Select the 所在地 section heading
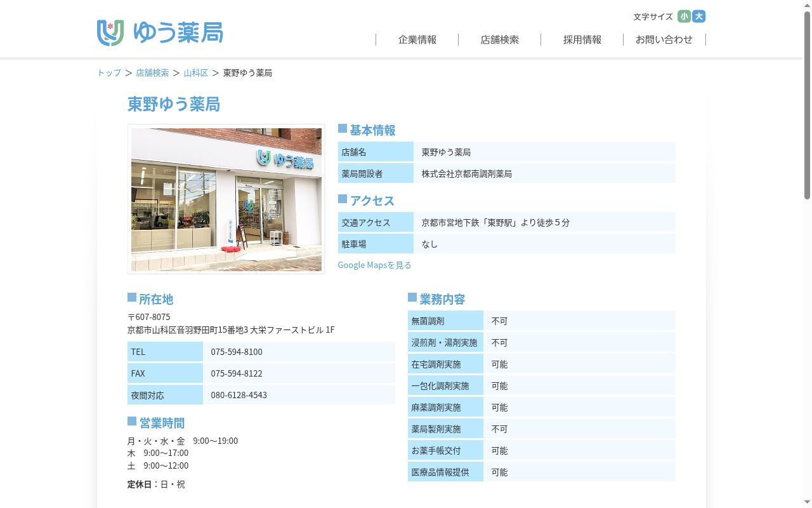Viewport: 812px width, 508px height. [156, 299]
